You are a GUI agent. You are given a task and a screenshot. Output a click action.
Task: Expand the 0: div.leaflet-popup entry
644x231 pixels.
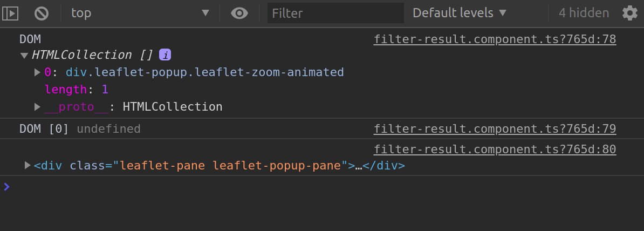coord(37,73)
